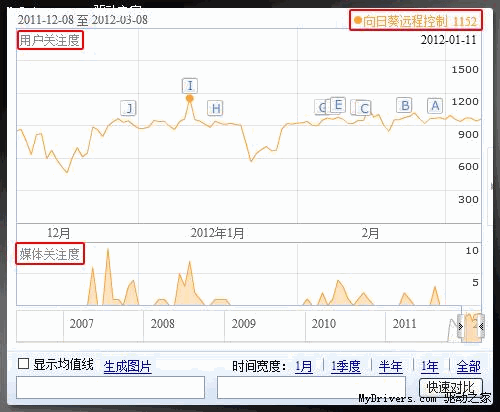Viewport: 500px width, 412px height.
Task: Click the 生成图片 link
Action: pos(128,367)
